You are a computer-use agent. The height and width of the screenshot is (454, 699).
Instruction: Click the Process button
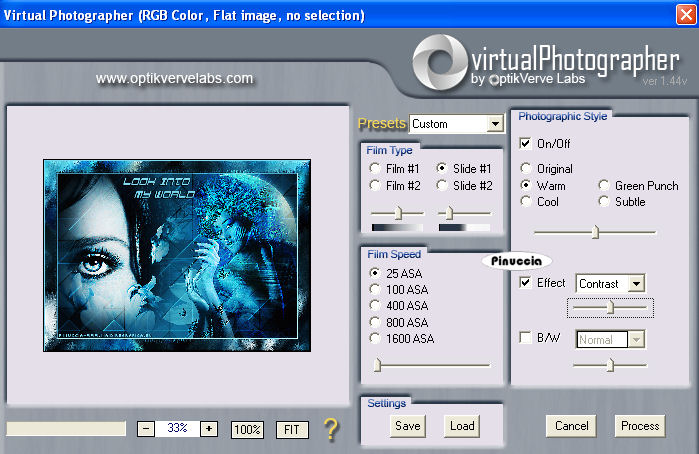[640, 426]
